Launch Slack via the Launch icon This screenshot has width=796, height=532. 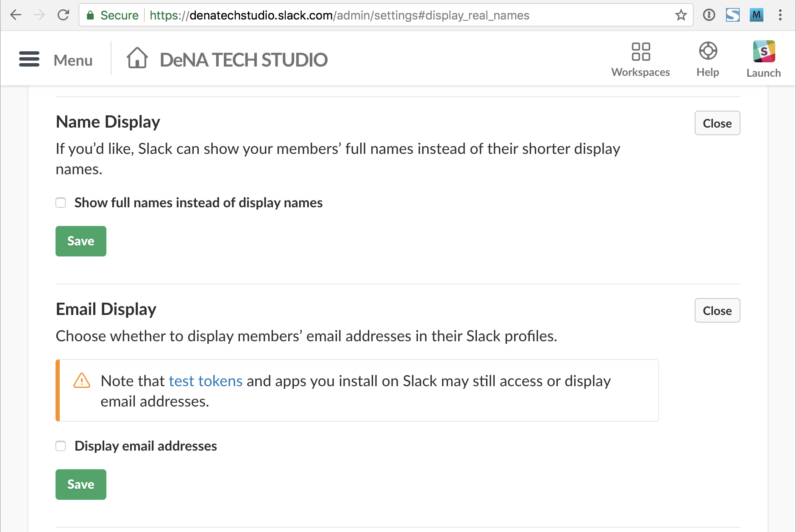tap(764, 52)
